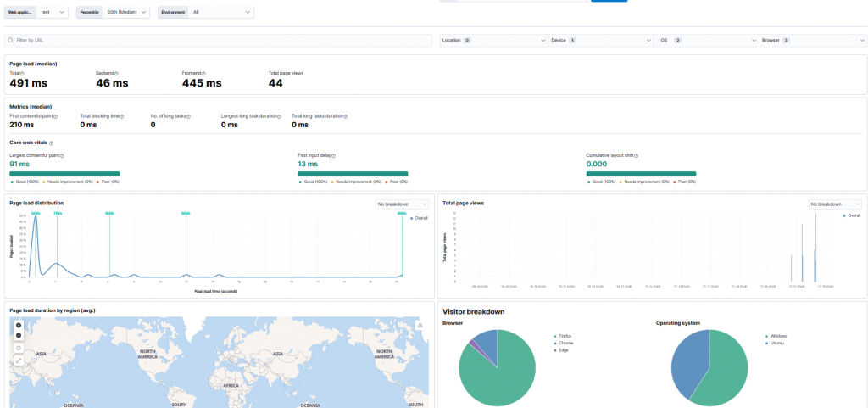This screenshot has height=408, width=868.
Task: Open the Browser filter dropdown
Action: tap(810, 40)
